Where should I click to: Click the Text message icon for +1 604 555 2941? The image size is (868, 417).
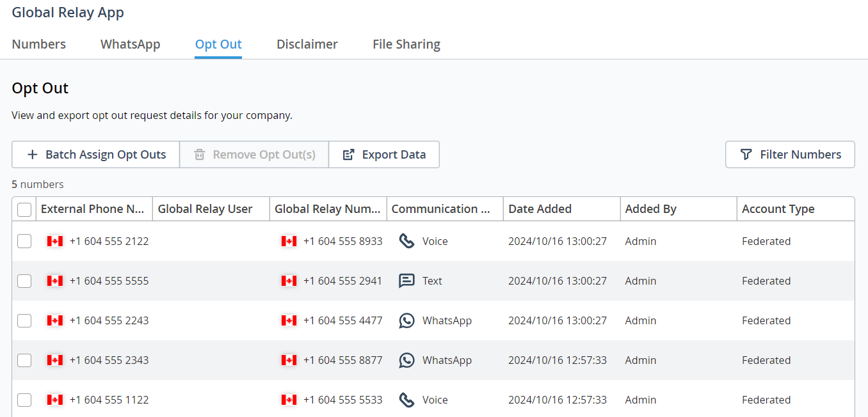tap(406, 281)
